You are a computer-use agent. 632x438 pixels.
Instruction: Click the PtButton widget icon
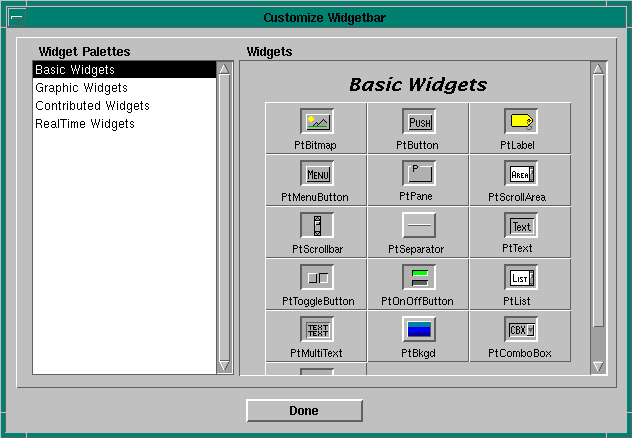point(419,122)
